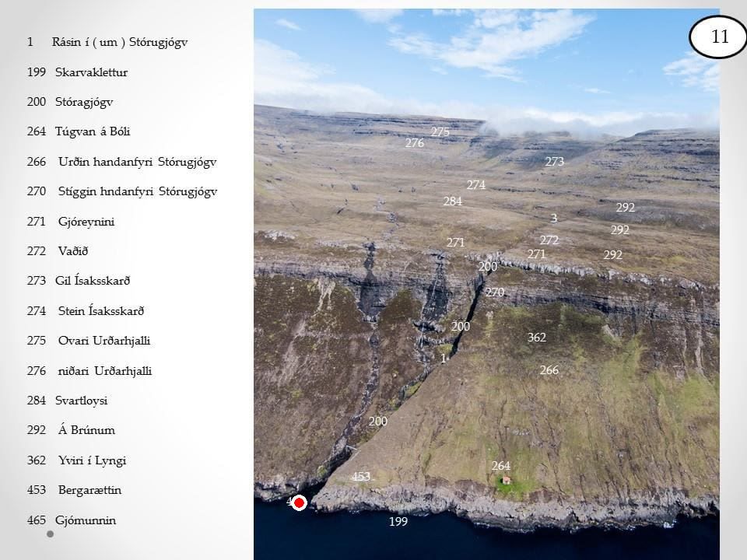Select map label 266 on the hillside
747x560 pixels.
(x=549, y=370)
